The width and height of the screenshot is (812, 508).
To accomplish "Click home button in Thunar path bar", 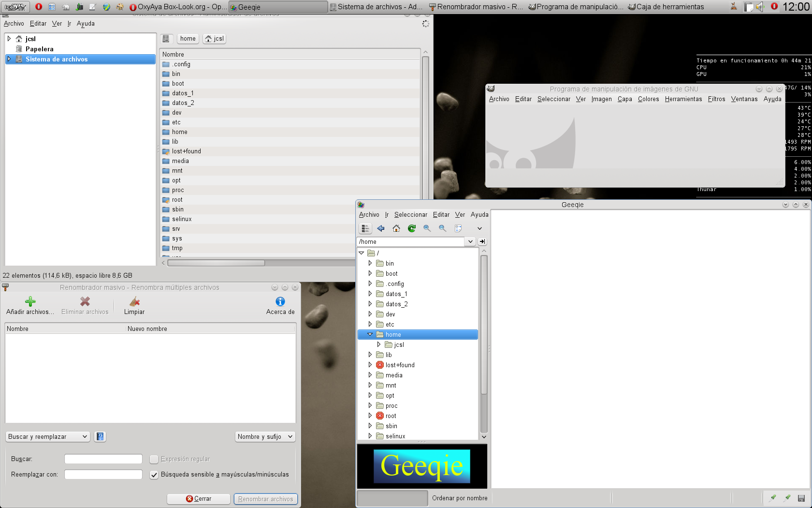I will click(x=188, y=39).
